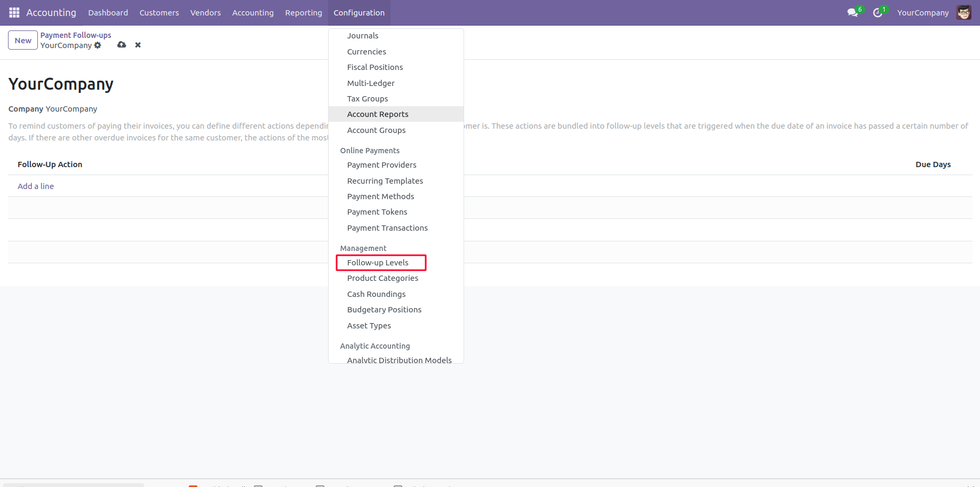Click the New button

point(23,41)
